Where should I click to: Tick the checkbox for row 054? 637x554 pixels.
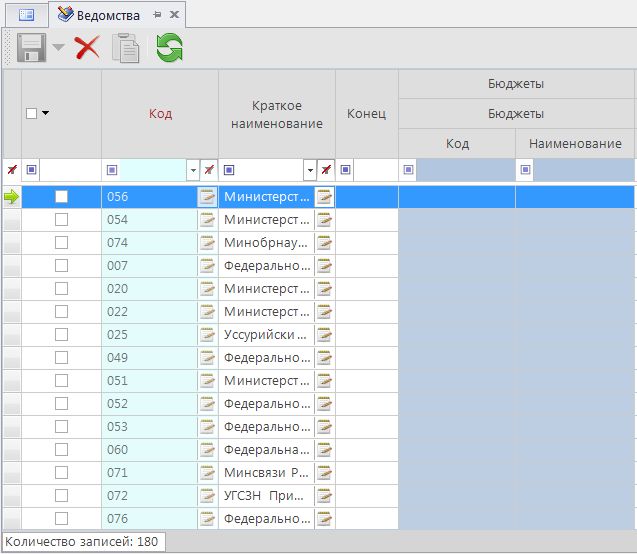pyautogui.click(x=62, y=220)
